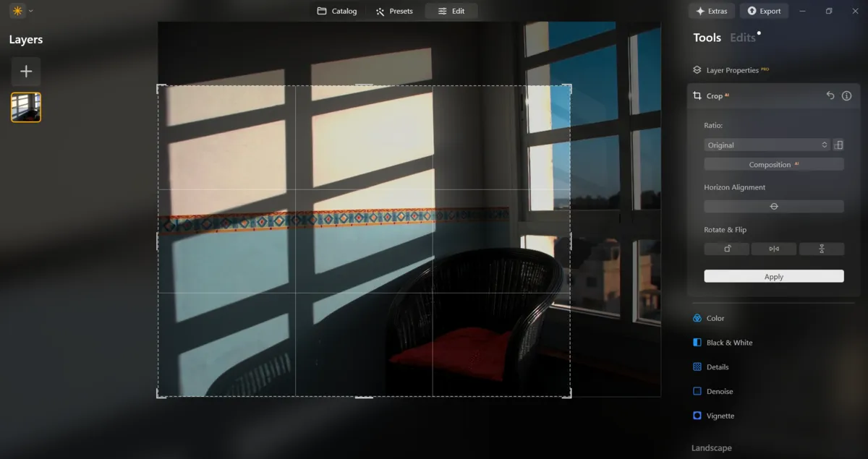Select the Color tool
The height and width of the screenshot is (459, 868).
[x=716, y=318]
